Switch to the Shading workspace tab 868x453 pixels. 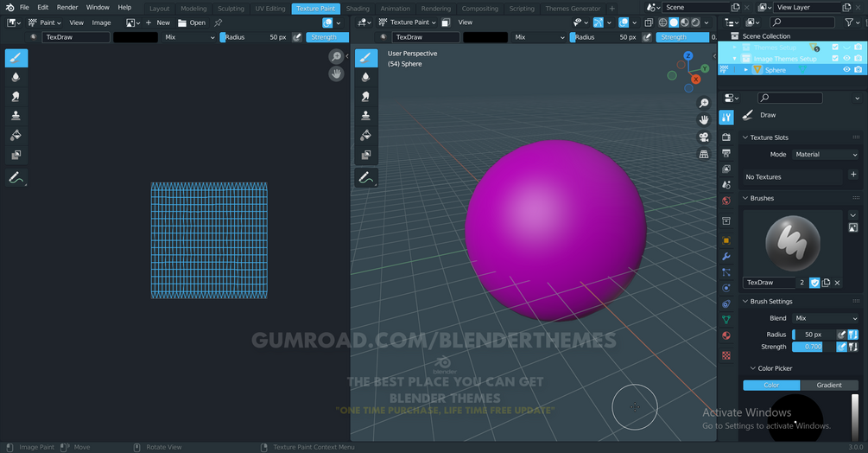358,9
